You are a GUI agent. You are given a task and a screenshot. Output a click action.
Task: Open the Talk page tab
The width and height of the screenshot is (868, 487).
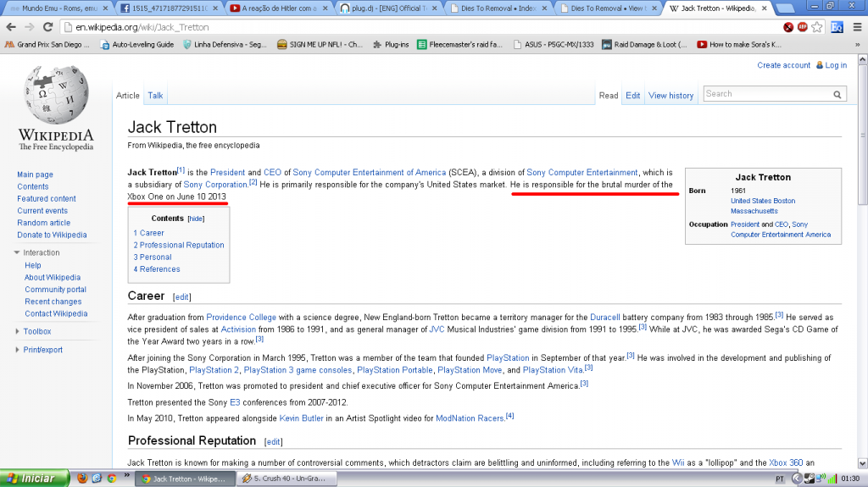click(155, 95)
